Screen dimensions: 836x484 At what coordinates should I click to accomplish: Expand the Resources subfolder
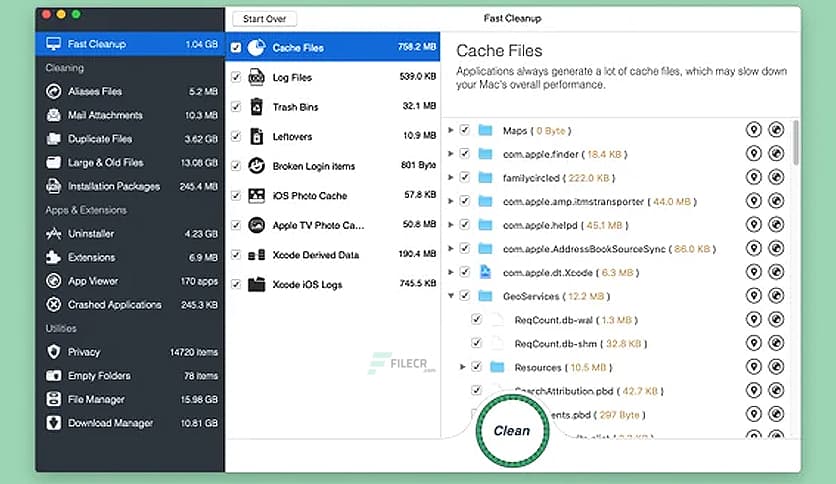point(462,367)
